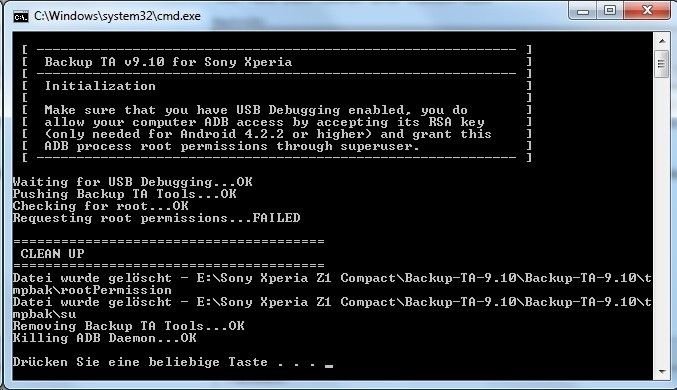Click the 'CLEAN UP' heading text
677x390 pixels.
coord(52,254)
